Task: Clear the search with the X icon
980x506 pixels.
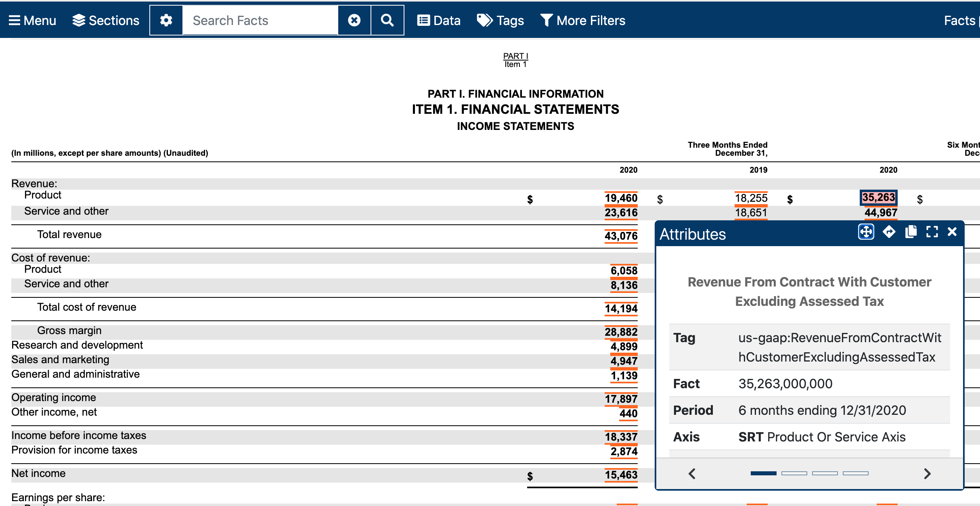Action: click(x=354, y=20)
